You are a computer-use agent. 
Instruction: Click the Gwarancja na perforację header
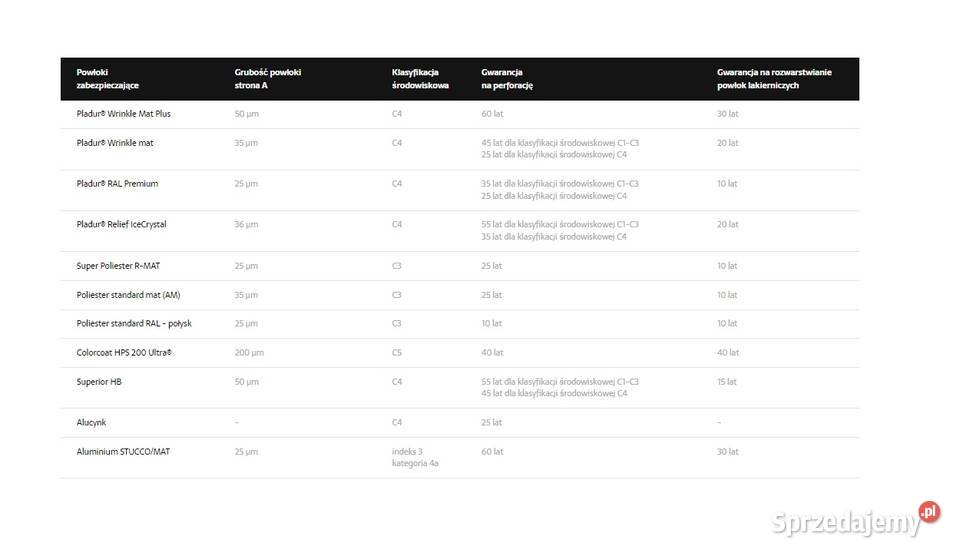point(507,79)
